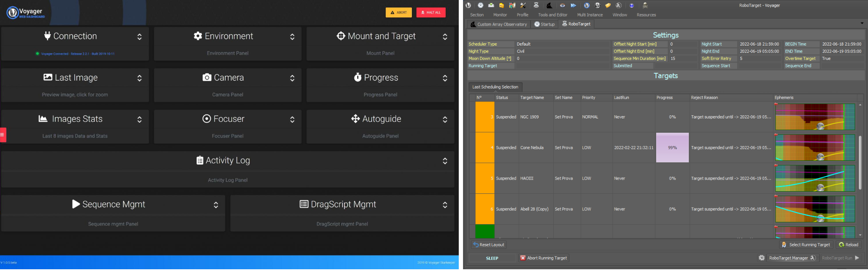Click the camera icon on Camera panel
Image resolution: width=868 pixels, height=271 pixels.
click(207, 78)
